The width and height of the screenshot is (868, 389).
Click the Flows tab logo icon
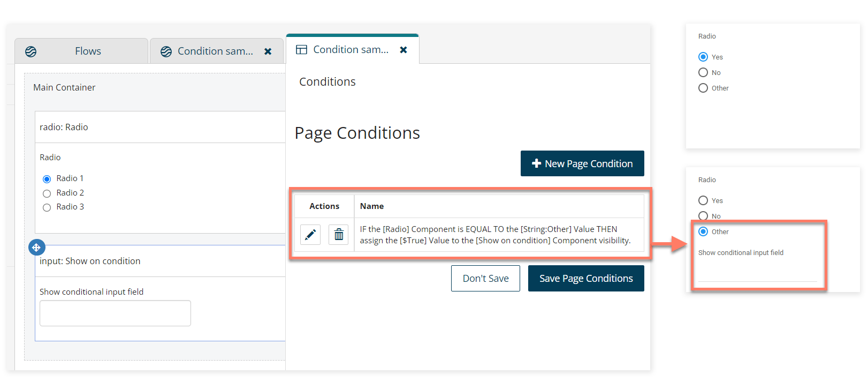pos(31,51)
